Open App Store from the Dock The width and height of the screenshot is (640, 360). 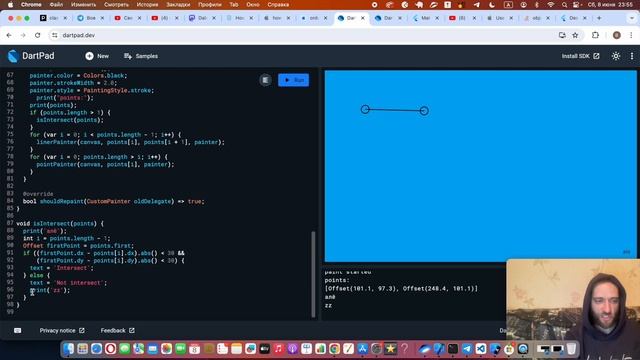(362, 349)
